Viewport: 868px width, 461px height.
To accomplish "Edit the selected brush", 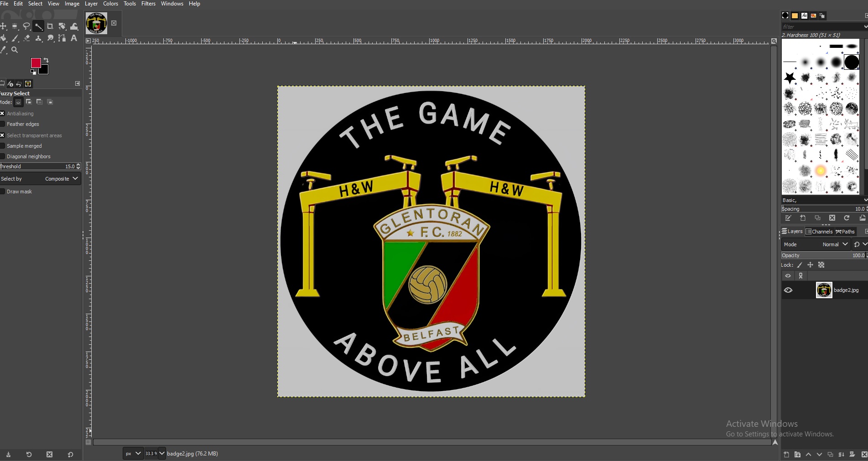I will [x=788, y=218].
